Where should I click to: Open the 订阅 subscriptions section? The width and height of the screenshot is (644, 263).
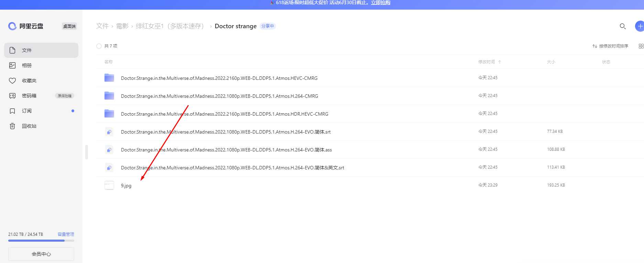tap(41, 111)
